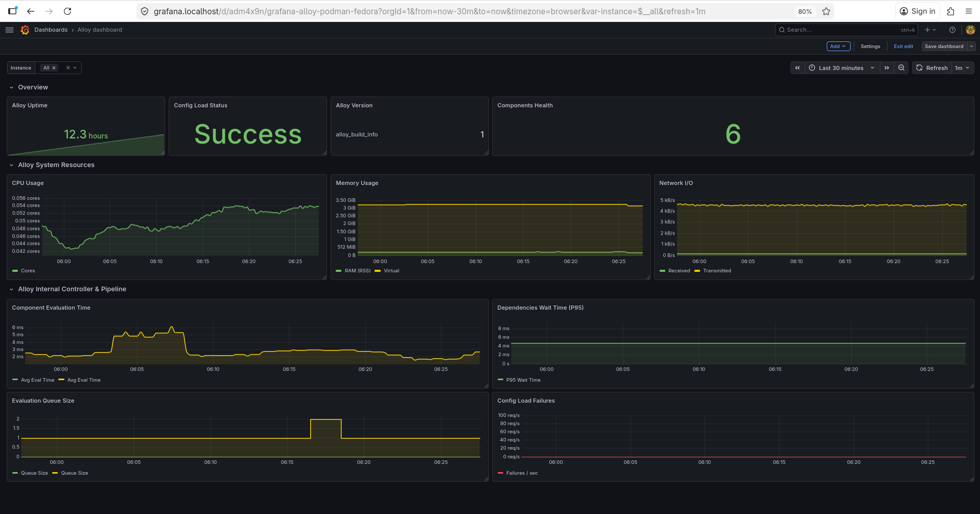Focus the Grafana Search field
The height and width of the screenshot is (514, 980).
coord(846,30)
